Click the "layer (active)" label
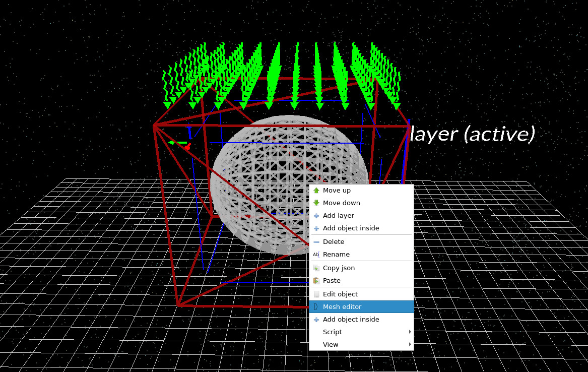588x372 pixels. (x=473, y=134)
